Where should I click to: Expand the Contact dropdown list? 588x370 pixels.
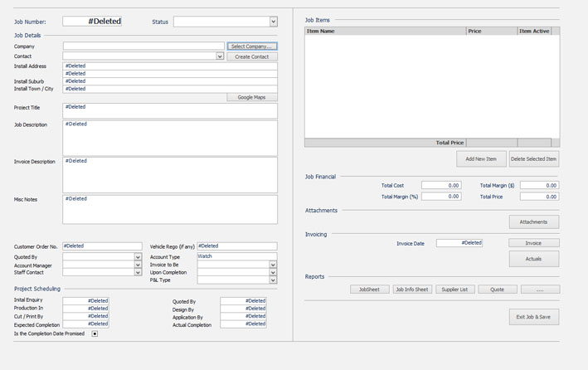tap(220, 56)
